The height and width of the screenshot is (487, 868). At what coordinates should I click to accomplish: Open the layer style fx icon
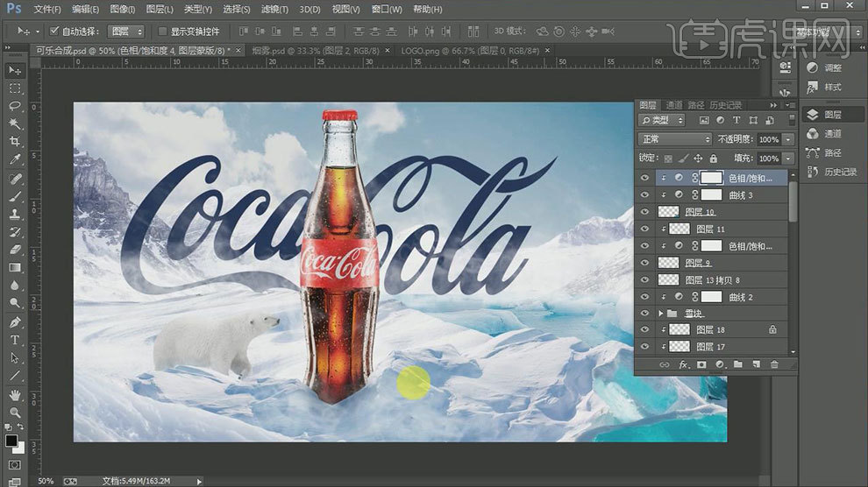pos(683,364)
